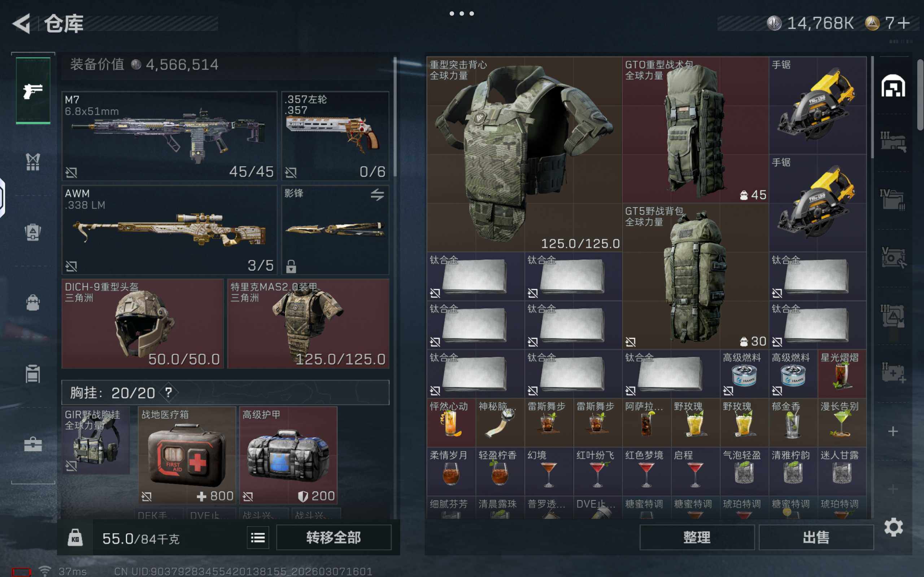Toggle the lock icon on 影锋 melee slot
This screenshot has width=924, height=577.
(291, 266)
